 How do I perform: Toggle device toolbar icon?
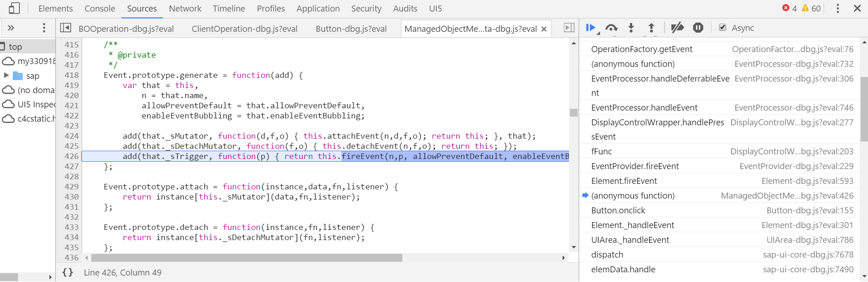[14, 8]
